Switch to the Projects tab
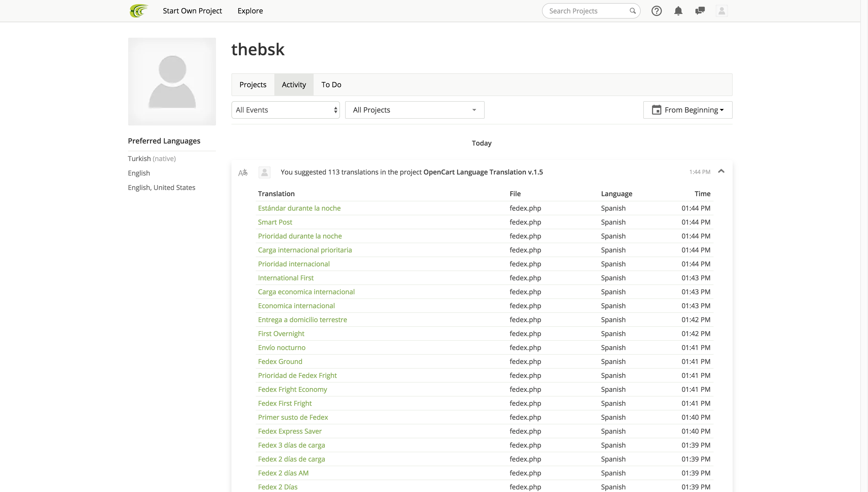 coord(253,84)
